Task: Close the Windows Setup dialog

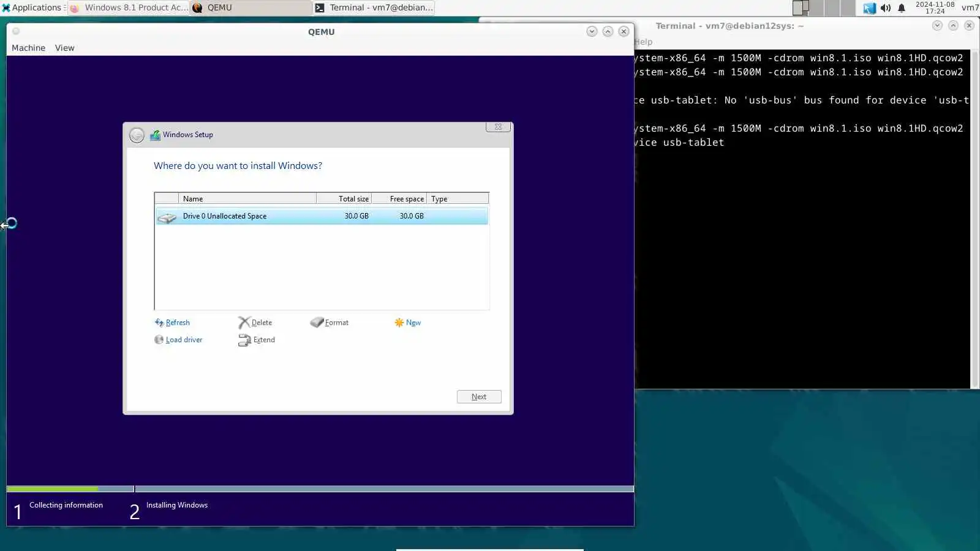Action: click(x=498, y=127)
